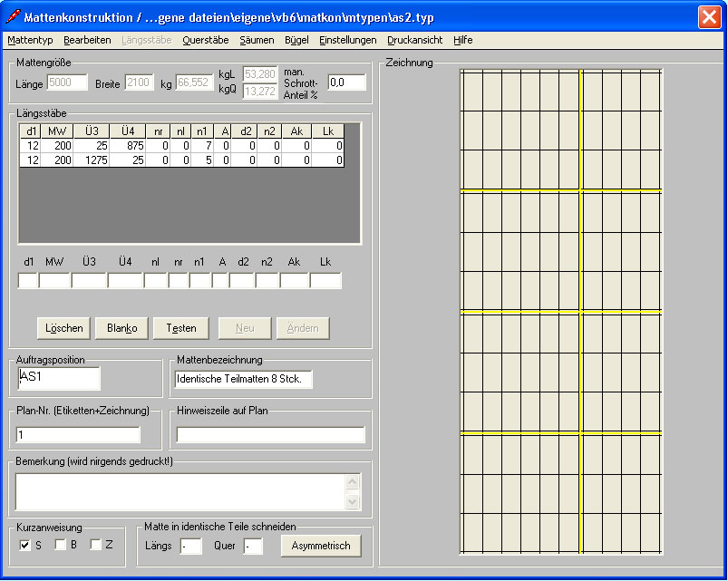The height and width of the screenshot is (581, 728).
Task: Click the Ü3 column header in table
Action: [92, 131]
